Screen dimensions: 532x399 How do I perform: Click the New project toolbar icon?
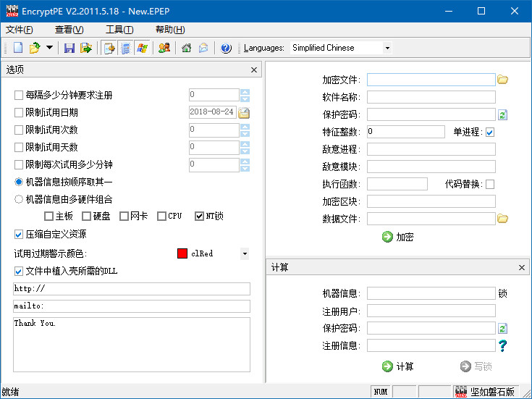click(x=18, y=48)
